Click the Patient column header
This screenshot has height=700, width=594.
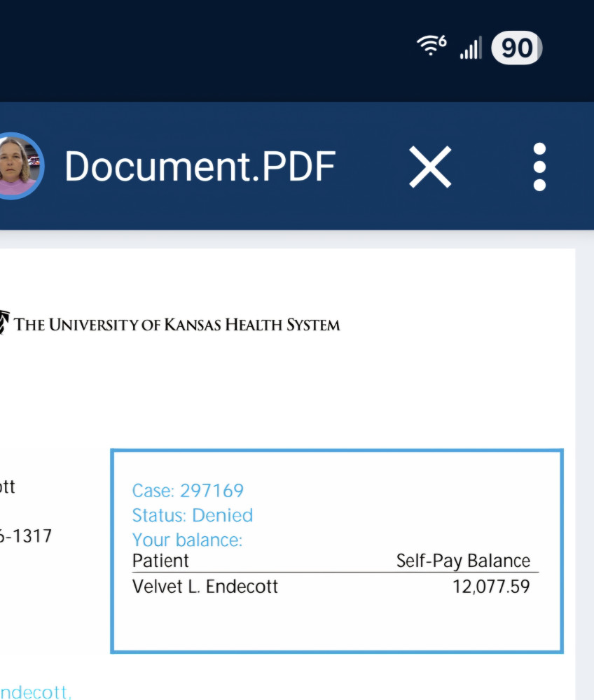point(160,561)
